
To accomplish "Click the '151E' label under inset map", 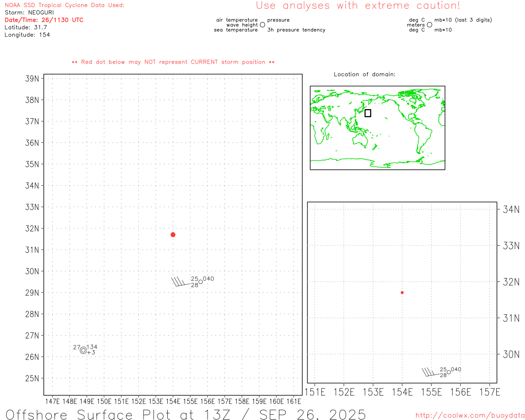I will click(315, 392).
